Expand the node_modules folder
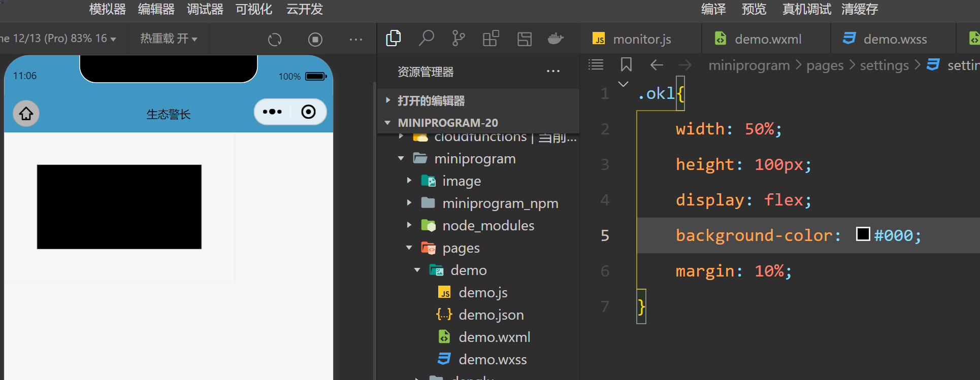 409,225
